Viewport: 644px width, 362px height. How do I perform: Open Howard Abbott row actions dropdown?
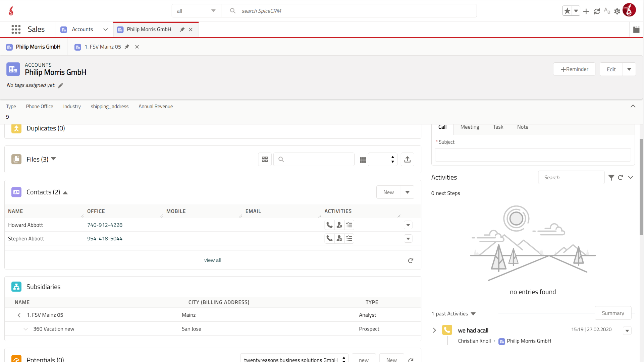click(408, 225)
